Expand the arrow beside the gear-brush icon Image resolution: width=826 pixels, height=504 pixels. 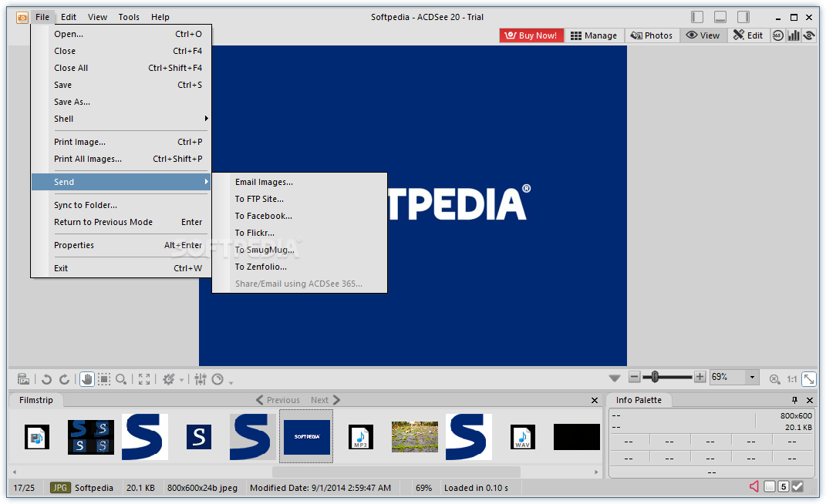click(x=182, y=380)
